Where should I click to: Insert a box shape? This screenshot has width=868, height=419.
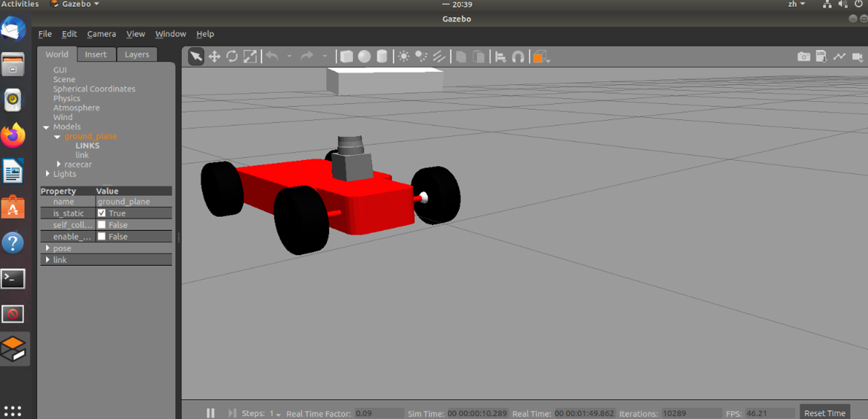click(x=346, y=56)
